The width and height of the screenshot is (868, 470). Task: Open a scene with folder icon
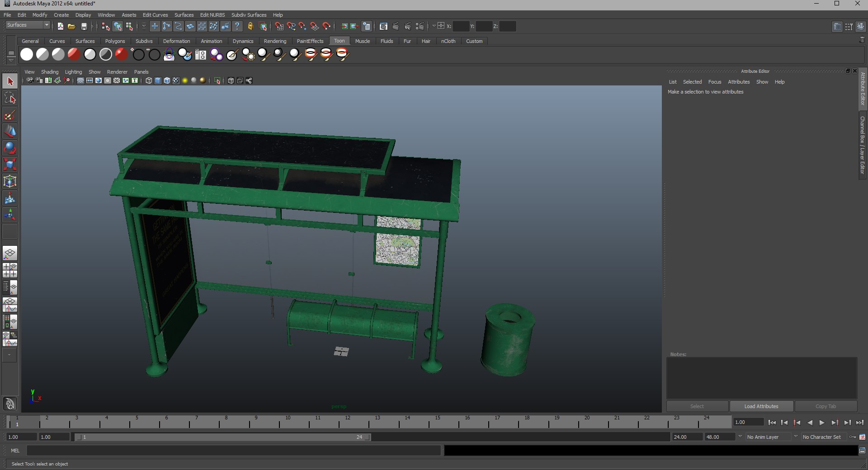pyautogui.click(x=71, y=27)
